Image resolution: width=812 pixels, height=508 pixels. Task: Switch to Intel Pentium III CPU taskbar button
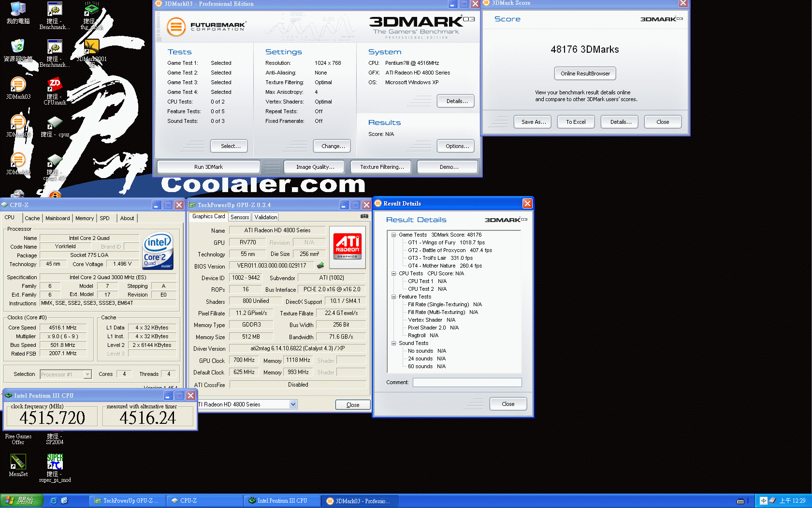click(281, 501)
